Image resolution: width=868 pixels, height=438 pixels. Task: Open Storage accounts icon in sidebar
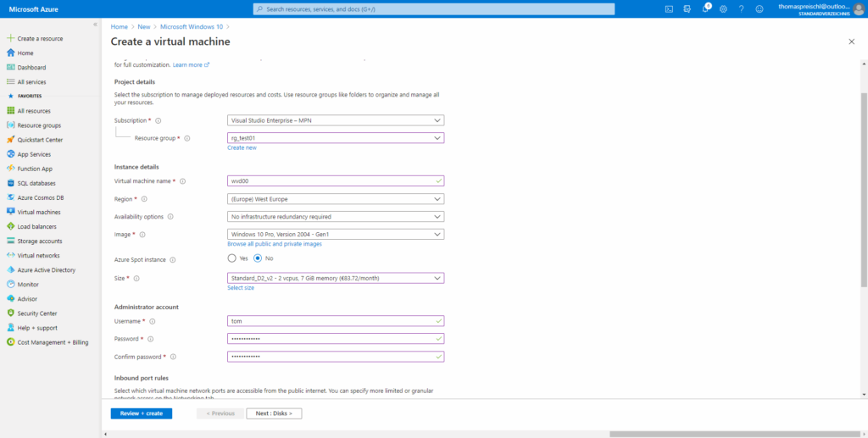point(10,241)
